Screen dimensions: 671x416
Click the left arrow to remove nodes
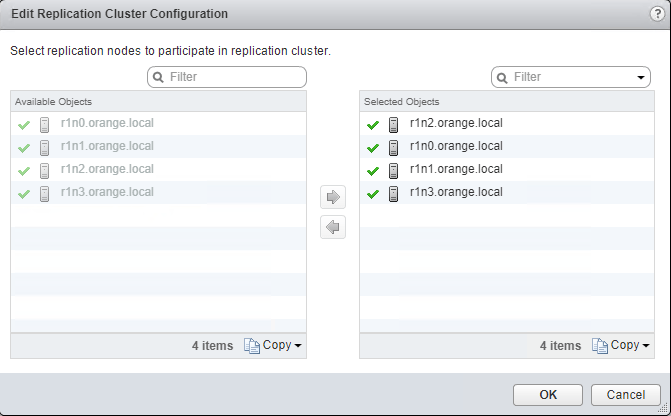(x=333, y=228)
